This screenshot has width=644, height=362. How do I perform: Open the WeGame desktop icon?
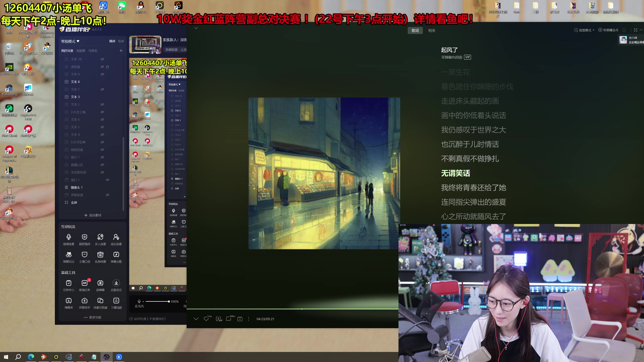click(x=178, y=7)
